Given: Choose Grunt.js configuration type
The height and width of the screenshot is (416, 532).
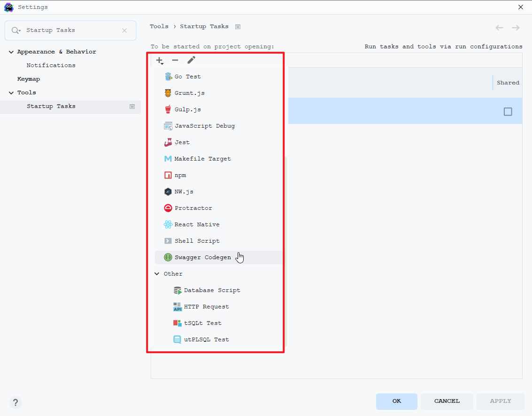Looking at the screenshot, I should click(x=218, y=93).
